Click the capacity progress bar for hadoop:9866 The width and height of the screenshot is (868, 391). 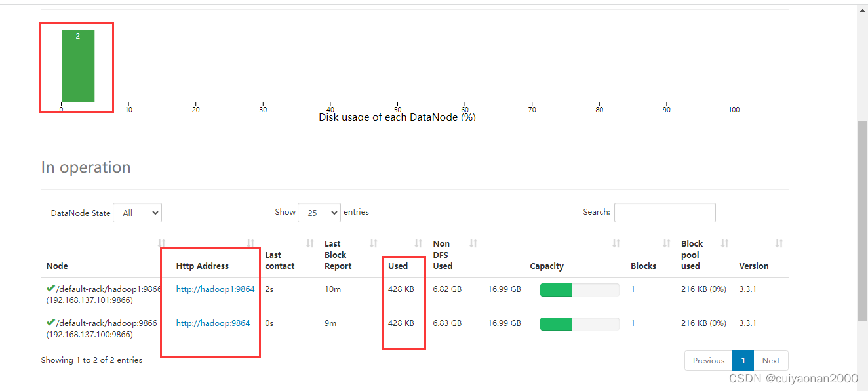coord(580,324)
